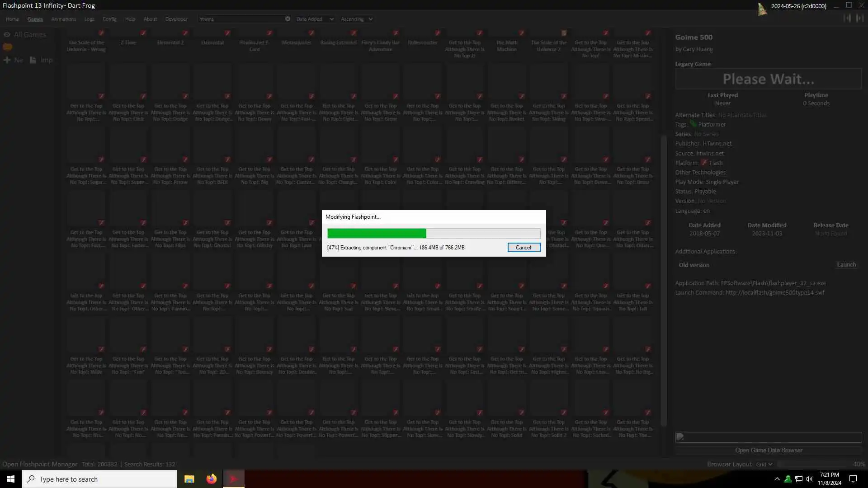Click the Platformer tag icon

click(x=693, y=124)
